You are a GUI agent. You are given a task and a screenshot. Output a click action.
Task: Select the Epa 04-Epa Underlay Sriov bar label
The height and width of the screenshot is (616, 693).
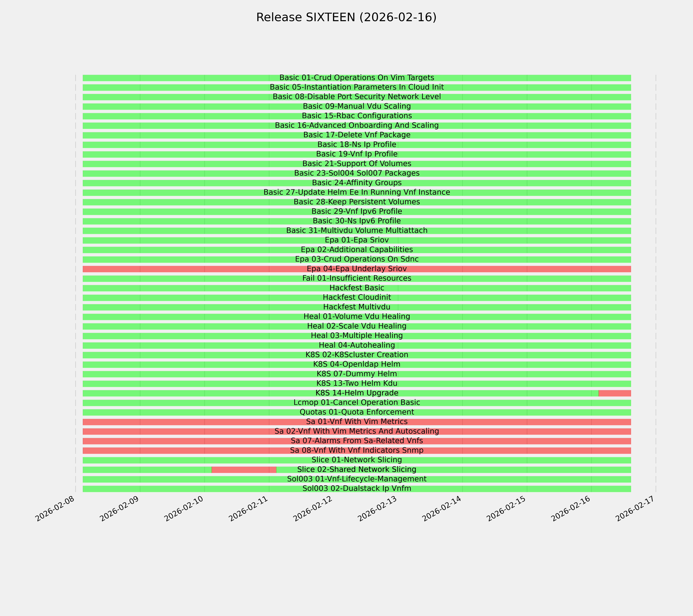pos(357,269)
